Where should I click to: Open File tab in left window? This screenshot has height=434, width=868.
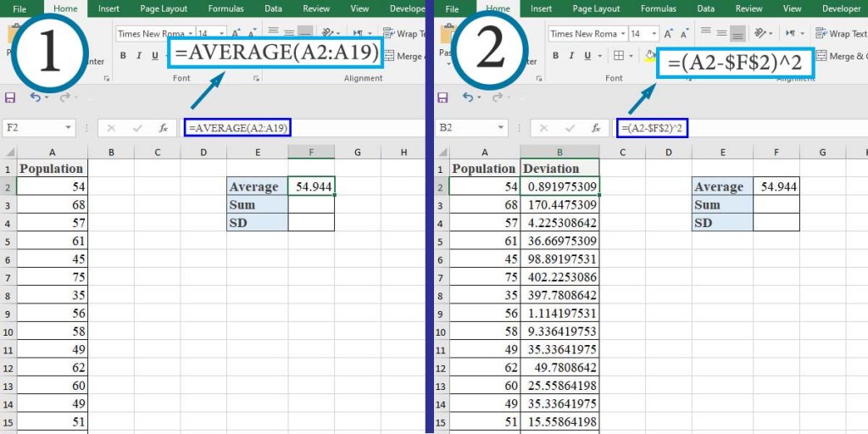coord(19,8)
